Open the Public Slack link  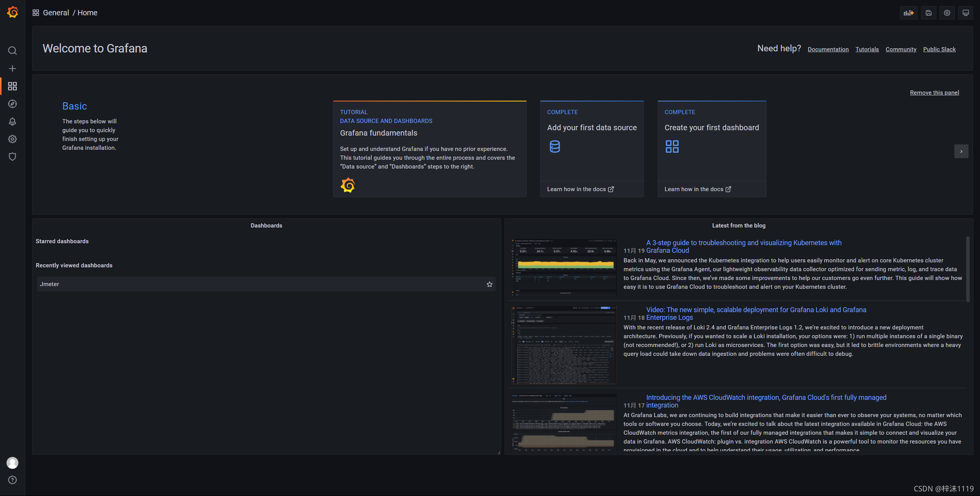939,49
